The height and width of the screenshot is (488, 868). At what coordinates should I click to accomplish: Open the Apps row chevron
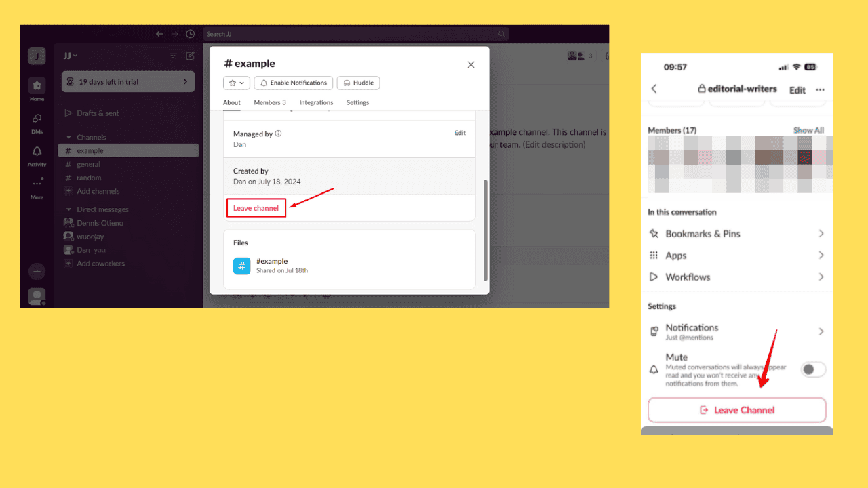pyautogui.click(x=821, y=256)
